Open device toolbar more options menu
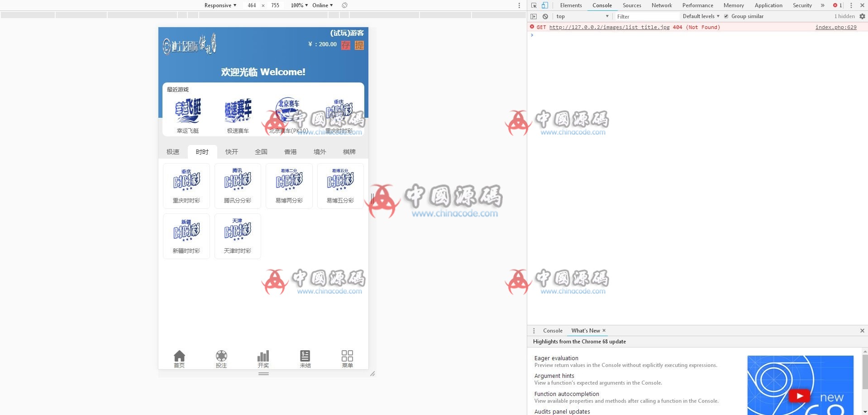This screenshot has width=868, height=415. 519,5
